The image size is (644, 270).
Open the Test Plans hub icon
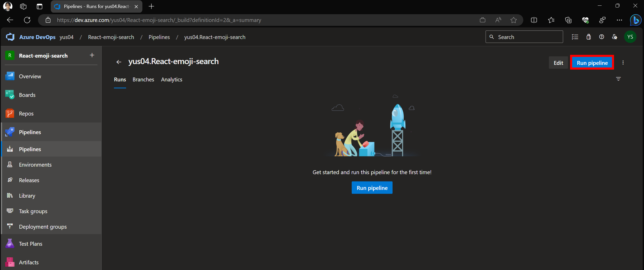coord(10,244)
